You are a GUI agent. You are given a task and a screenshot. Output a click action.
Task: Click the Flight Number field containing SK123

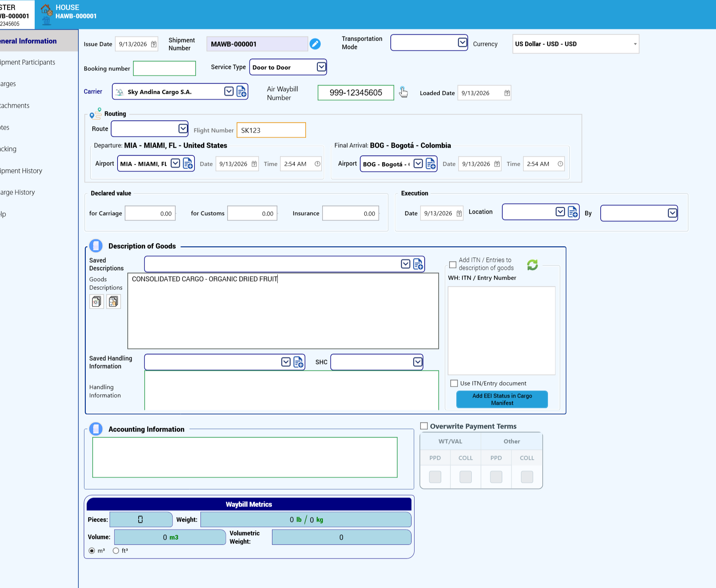pyautogui.click(x=271, y=130)
